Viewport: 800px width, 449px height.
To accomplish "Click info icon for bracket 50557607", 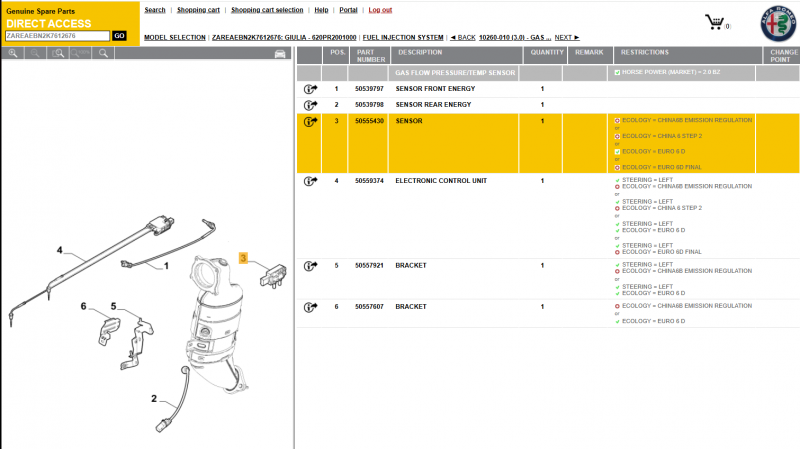I will pos(309,307).
